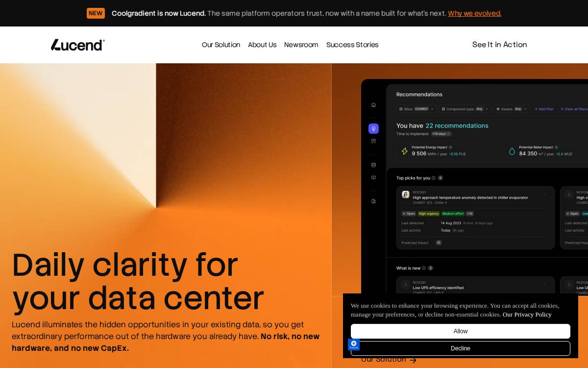Click the energy lightning bolt icon
This screenshot has width=588, height=368.
pos(405,151)
